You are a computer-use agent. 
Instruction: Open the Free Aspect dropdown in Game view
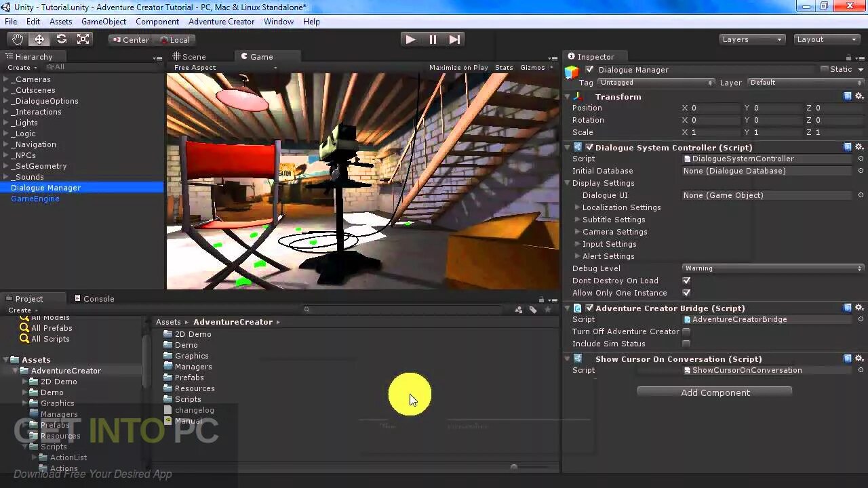point(225,68)
